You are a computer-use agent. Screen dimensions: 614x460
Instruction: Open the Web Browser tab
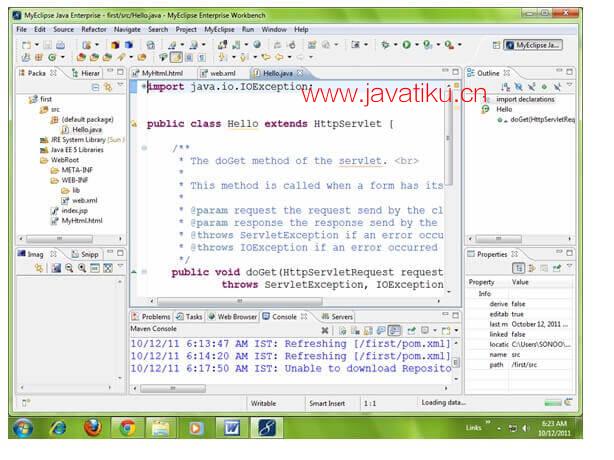point(233,317)
